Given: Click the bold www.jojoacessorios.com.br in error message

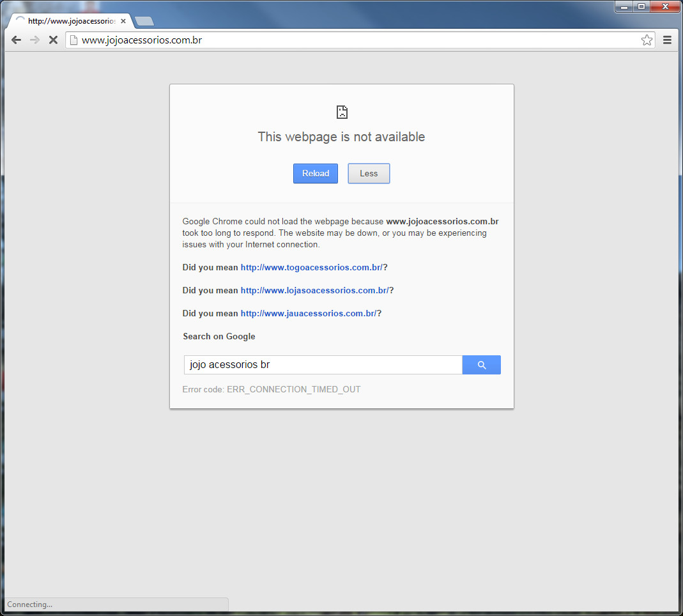Looking at the screenshot, I should (x=442, y=221).
